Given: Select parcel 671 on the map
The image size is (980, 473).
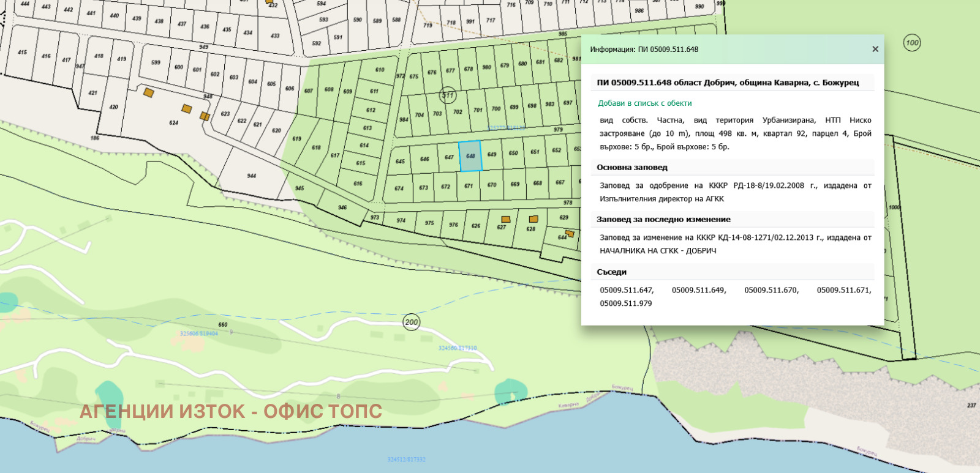Looking at the screenshot, I should point(469,186).
